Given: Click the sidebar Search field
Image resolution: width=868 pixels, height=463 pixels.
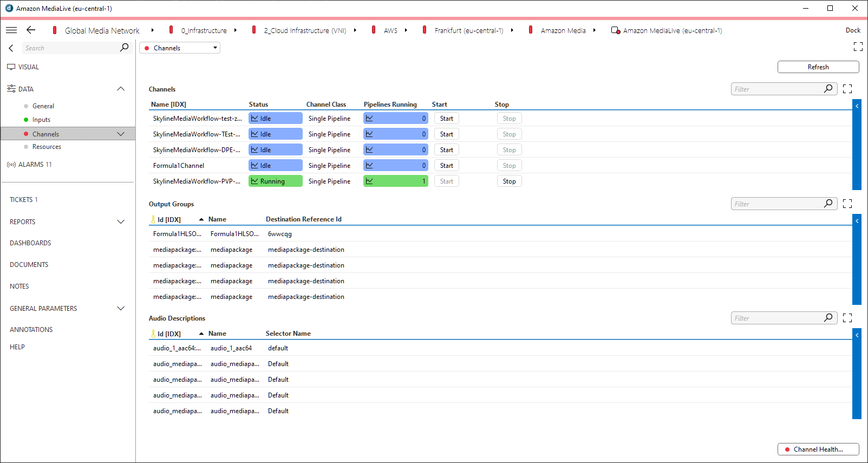Looking at the screenshot, I should pyautogui.click(x=71, y=48).
